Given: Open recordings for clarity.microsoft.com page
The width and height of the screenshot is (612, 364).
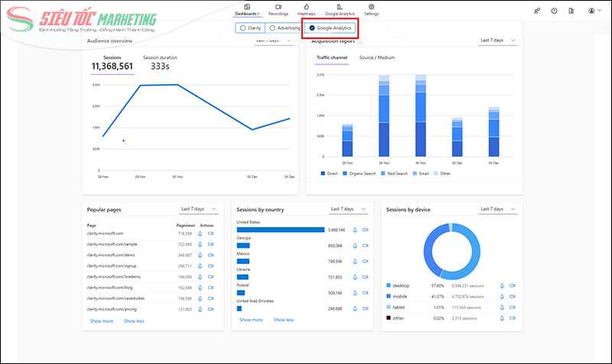Looking at the screenshot, I should 211,234.
